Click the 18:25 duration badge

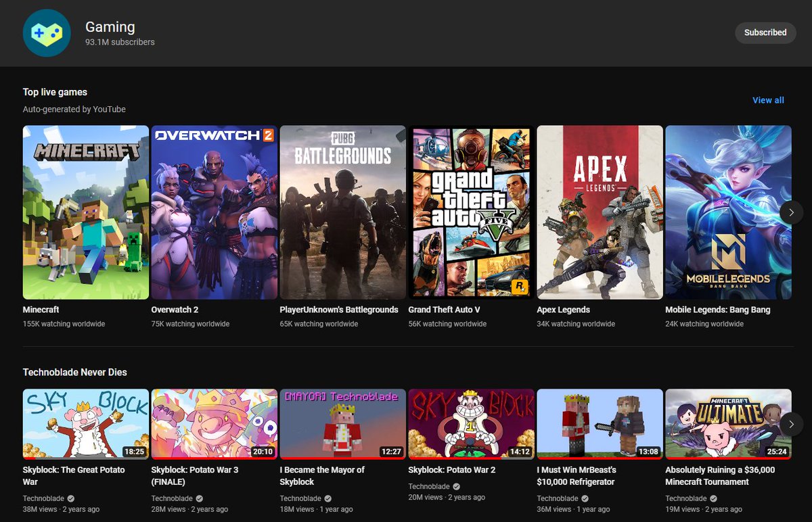point(134,452)
